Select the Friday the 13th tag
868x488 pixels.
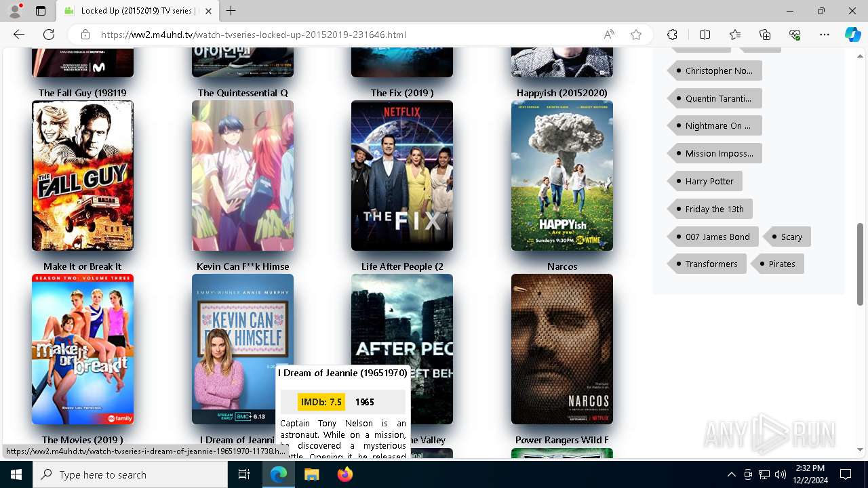[710, 209]
